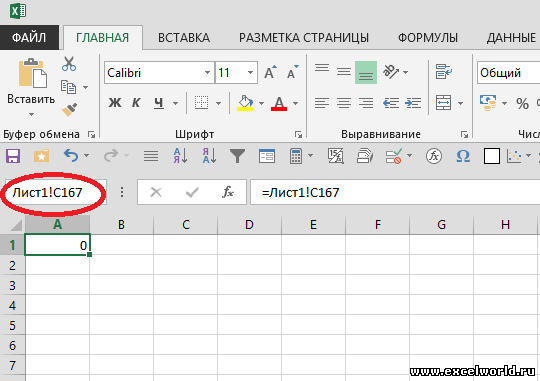Click the white square toolbar icon
The height and width of the screenshot is (381, 540).
[x=492, y=156]
